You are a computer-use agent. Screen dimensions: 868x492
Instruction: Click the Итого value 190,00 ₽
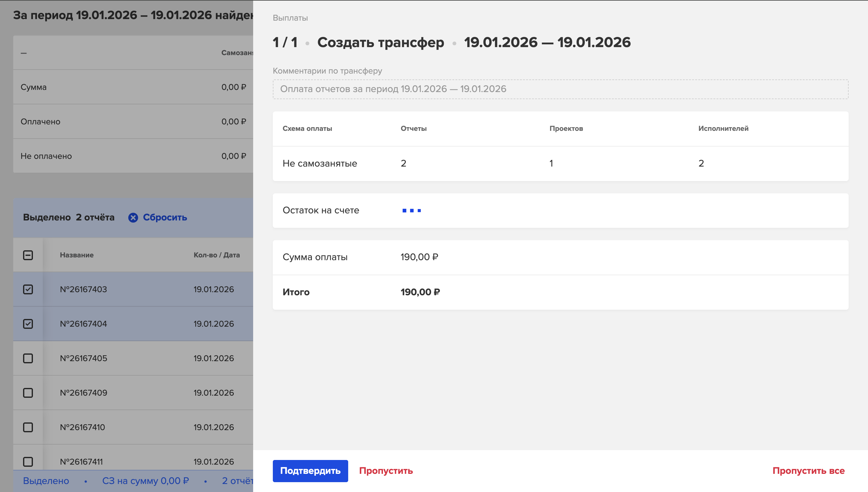pyautogui.click(x=420, y=292)
